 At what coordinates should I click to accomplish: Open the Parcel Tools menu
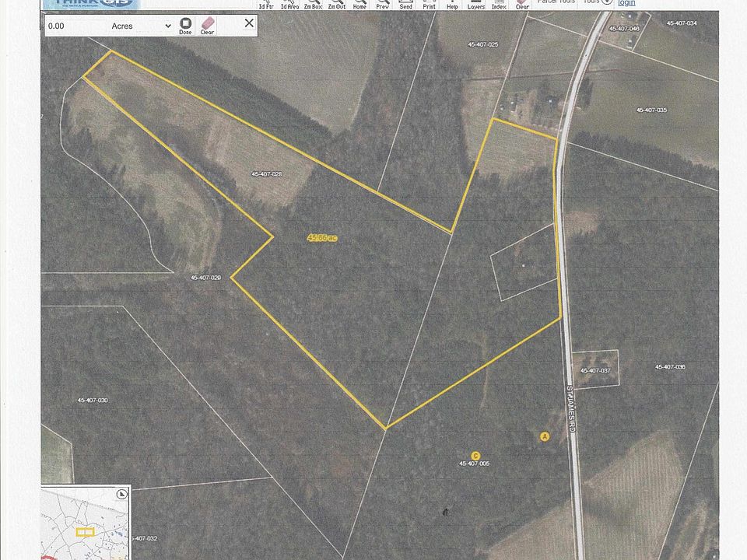tap(556, 2)
